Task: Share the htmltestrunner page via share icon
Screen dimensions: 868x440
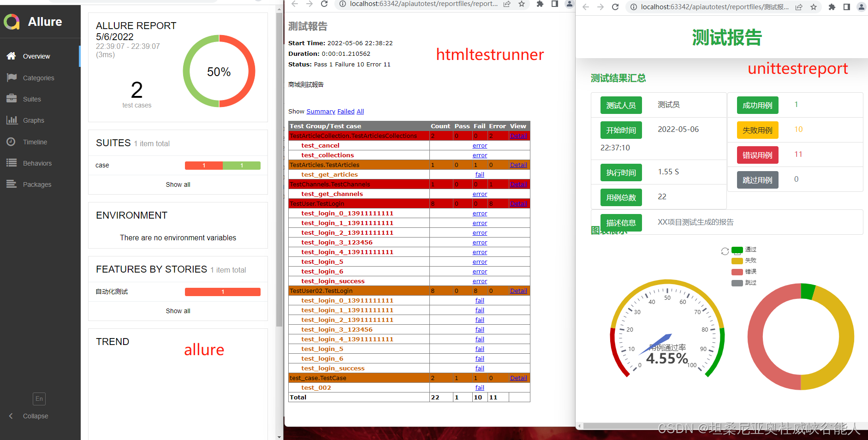Action: pyautogui.click(x=507, y=4)
